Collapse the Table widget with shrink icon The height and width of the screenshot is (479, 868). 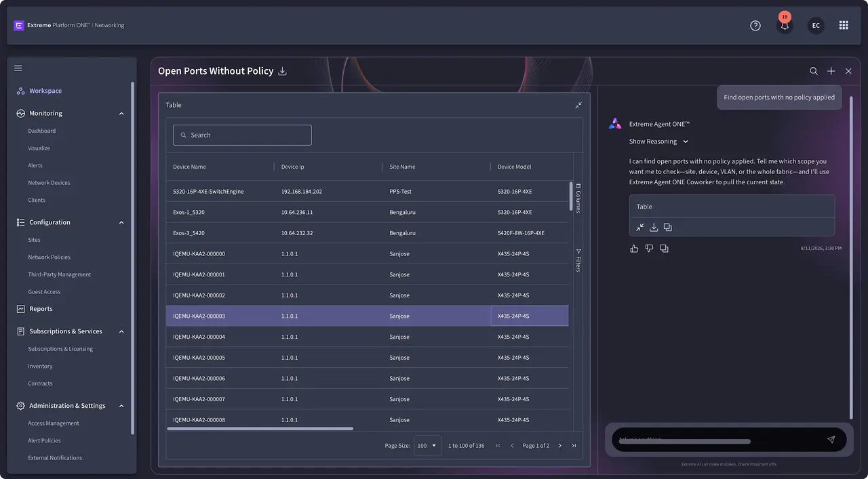pos(578,105)
